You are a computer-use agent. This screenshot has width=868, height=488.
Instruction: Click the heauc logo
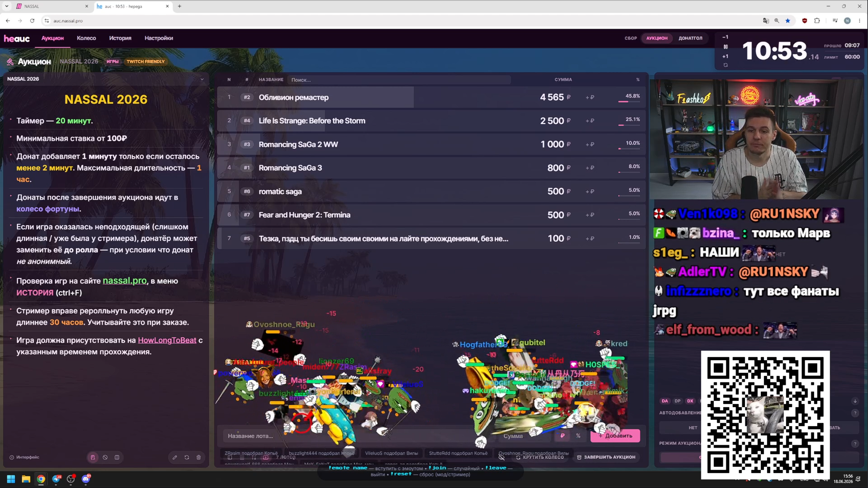(x=17, y=39)
